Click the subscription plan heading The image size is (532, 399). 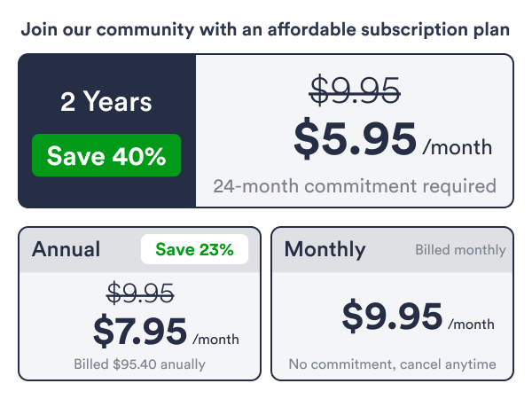[x=265, y=29]
